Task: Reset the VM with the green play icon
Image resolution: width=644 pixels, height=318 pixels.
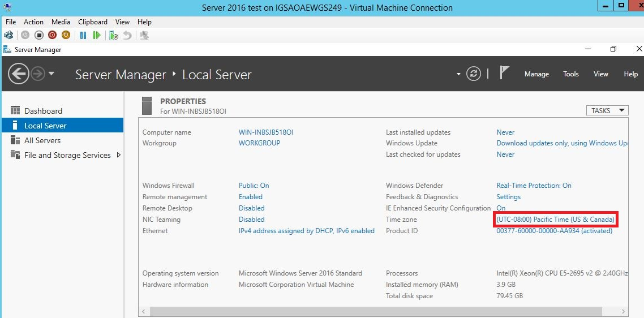Action: click(x=97, y=35)
